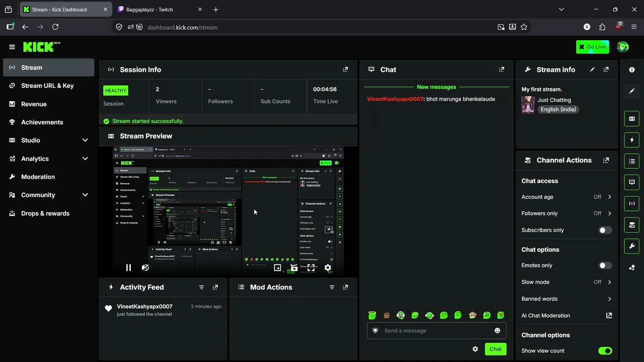Screen dimensions: 644x362
Task: Click the green Chat send button
Action: coord(496,349)
